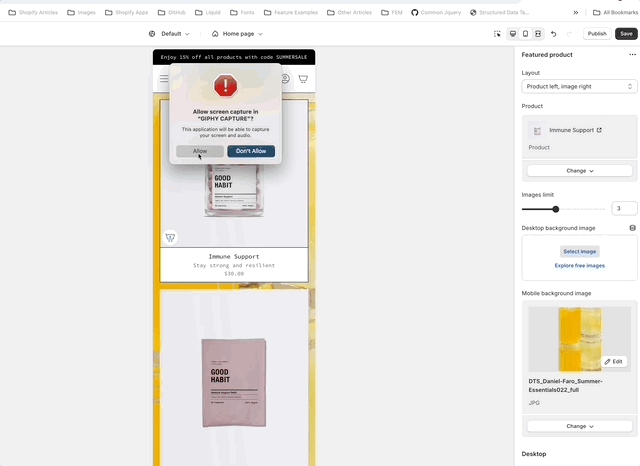
Task: Click the inspector selection tool icon
Action: pos(497,33)
